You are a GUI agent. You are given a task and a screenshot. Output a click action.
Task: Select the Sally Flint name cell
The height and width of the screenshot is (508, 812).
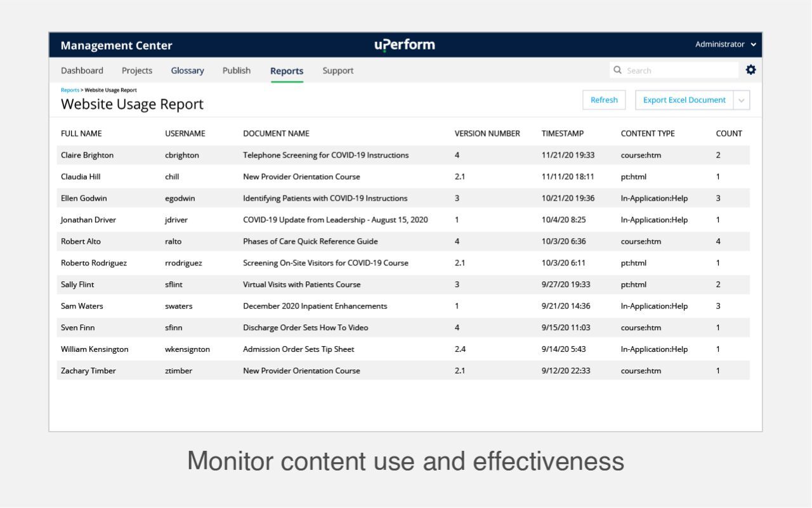pyautogui.click(x=77, y=284)
